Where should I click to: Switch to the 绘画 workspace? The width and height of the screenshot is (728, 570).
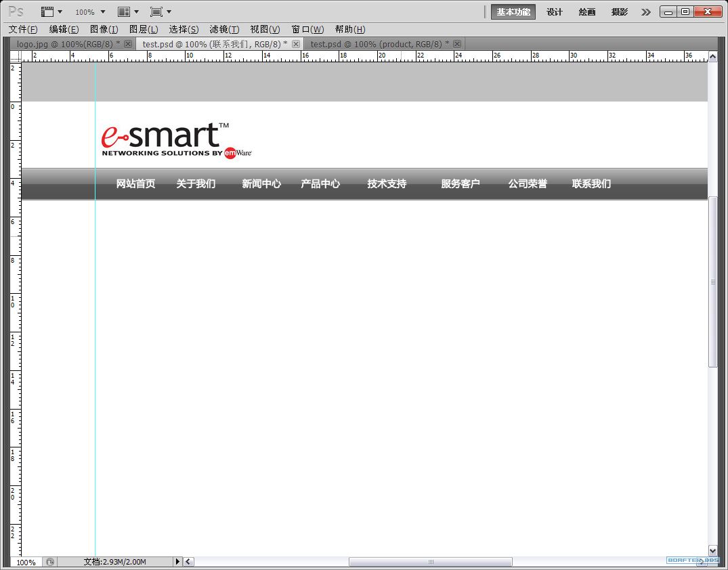tap(587, 12)
